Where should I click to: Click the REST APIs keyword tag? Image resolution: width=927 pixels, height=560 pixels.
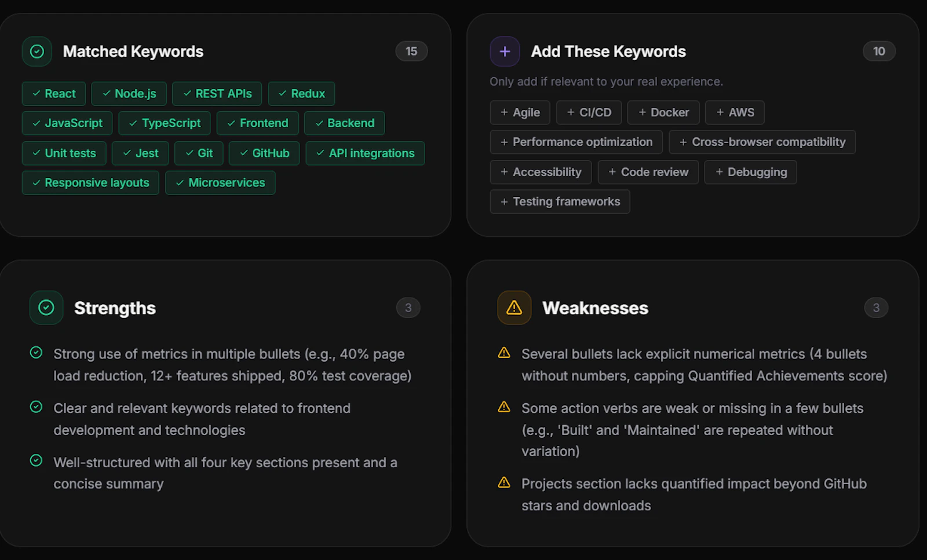[217, 94]
